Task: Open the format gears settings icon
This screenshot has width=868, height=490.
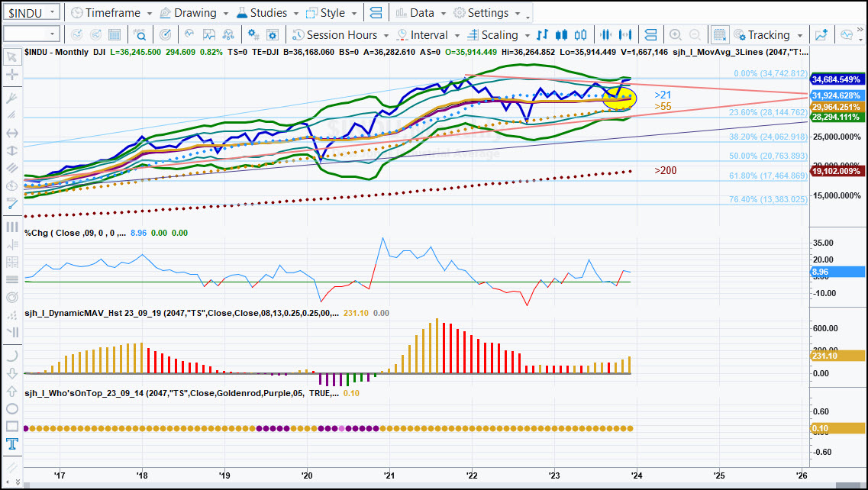Action: [253, 35]
